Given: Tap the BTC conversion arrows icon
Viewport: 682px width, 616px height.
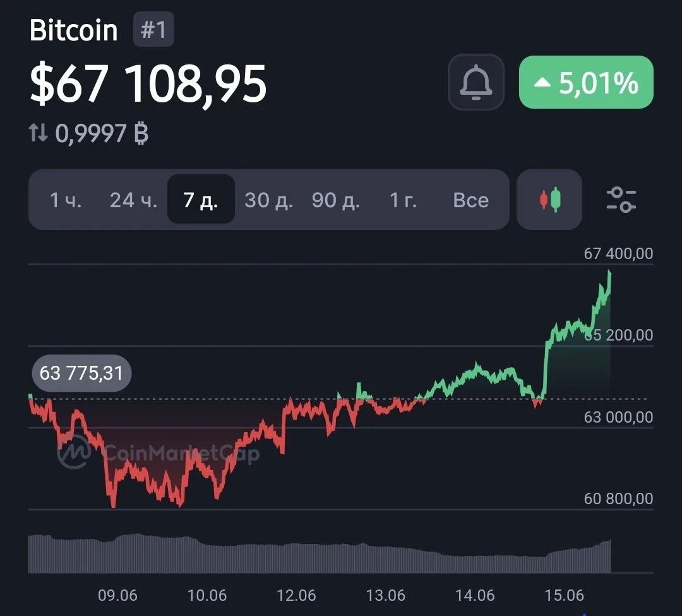Looking at the screenshot, I should click(x=38, y=133).
